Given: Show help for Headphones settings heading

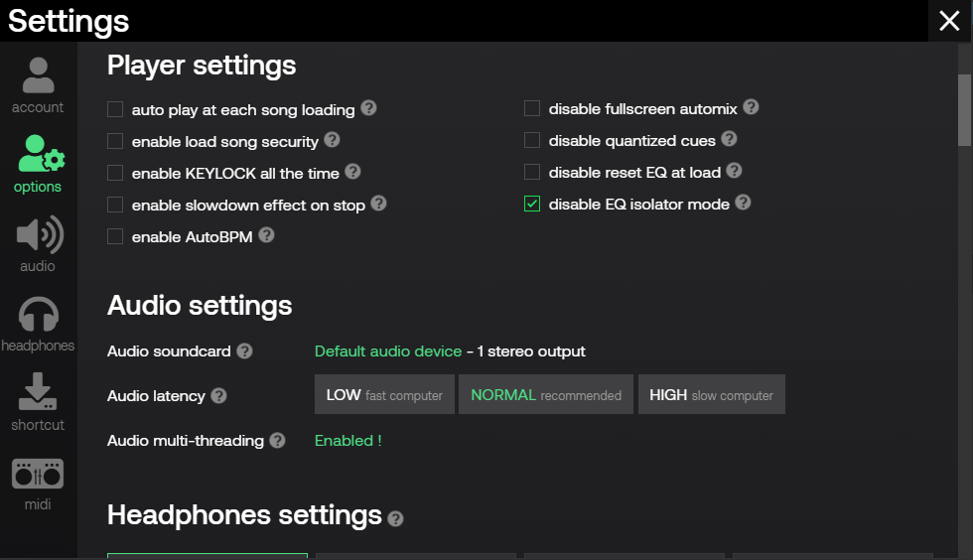Looking at the screenshot, I should pyautogui.click(x=395, y=518).
